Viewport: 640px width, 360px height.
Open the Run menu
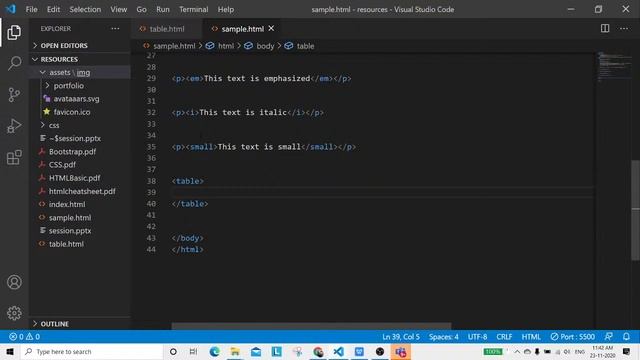[162, 9]
